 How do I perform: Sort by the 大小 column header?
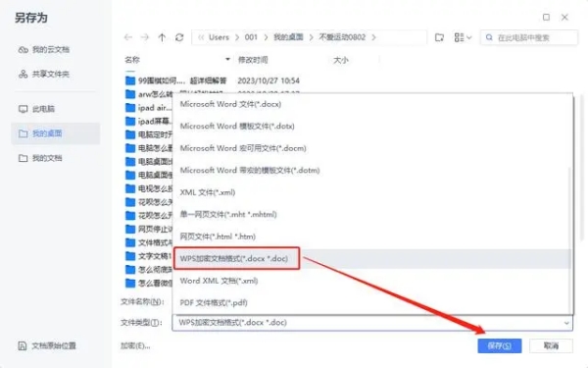[340, 60]
